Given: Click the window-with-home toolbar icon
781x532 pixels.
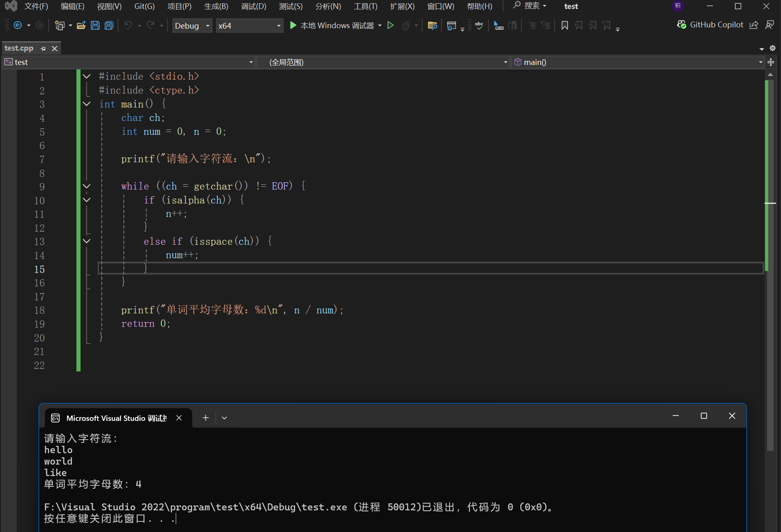Looking at the screenshot, I should coord(451,26).
